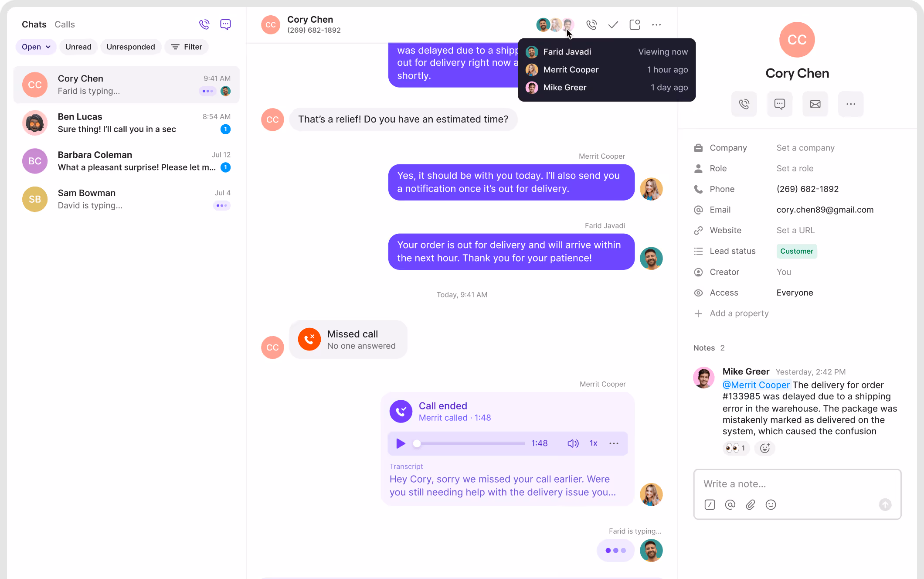This screenshot has width=924, height=579.
Task: Start a new call from the Chats header
Action: click(204, 24)
